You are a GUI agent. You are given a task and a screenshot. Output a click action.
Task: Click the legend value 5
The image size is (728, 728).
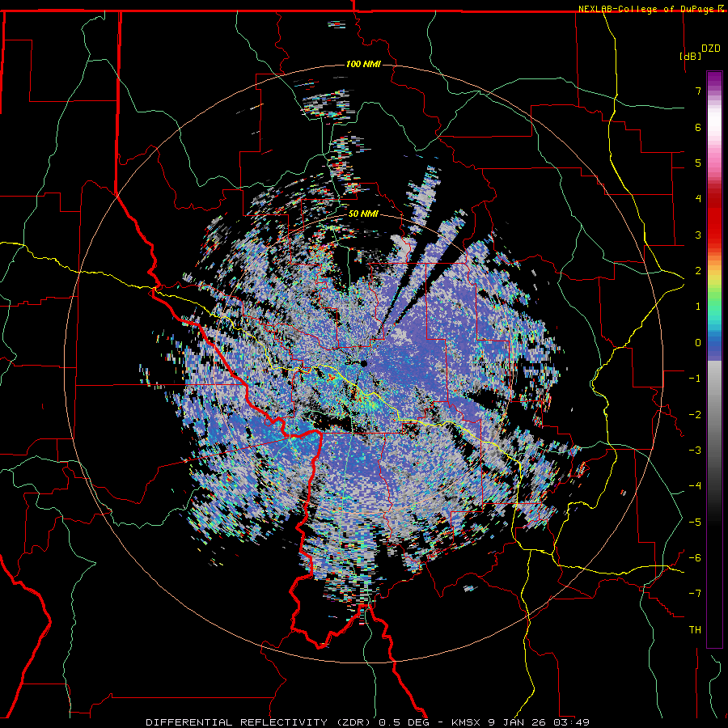[x=698, y=163]
